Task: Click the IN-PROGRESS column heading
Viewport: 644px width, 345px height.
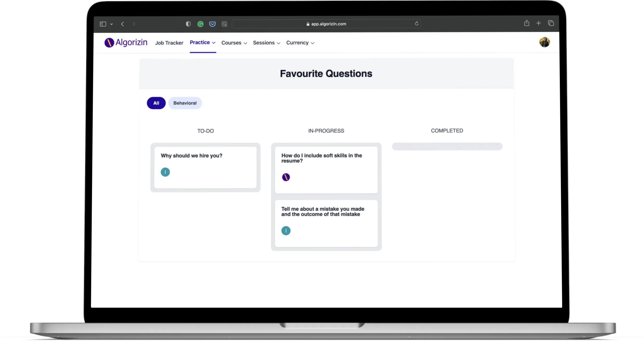Action: click(x=326, y=131)
